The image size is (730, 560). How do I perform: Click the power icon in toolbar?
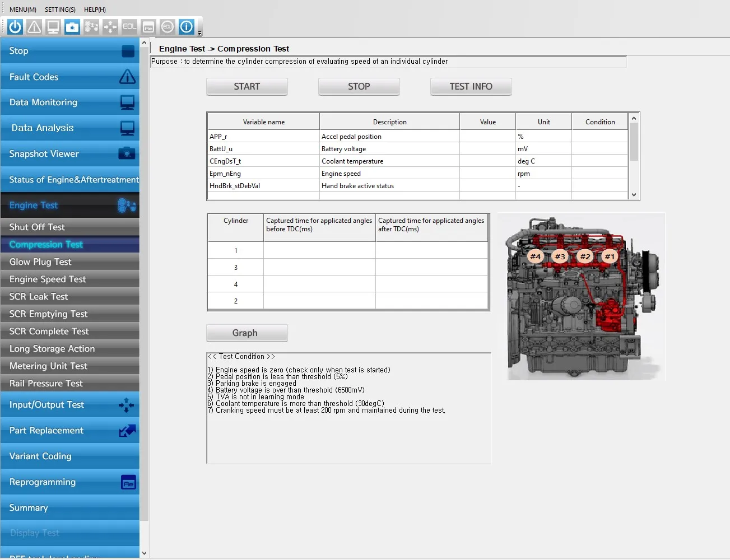[x=15, y=27]
